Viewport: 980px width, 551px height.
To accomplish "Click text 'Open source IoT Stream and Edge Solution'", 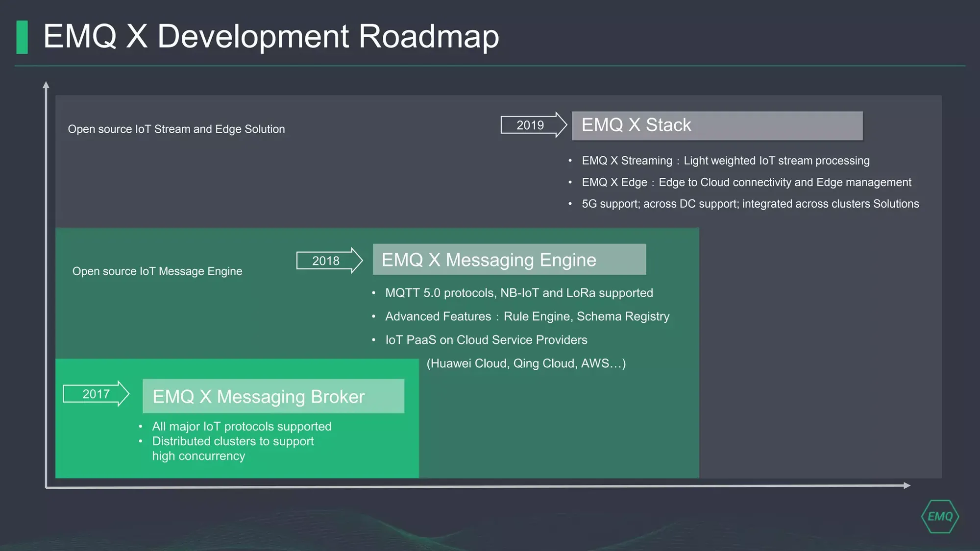I will tap(176, 129).
